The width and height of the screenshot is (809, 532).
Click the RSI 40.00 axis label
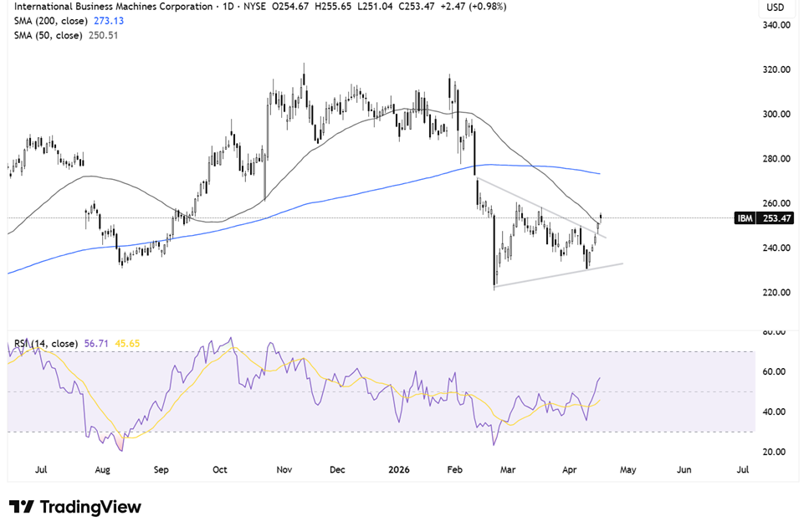(x=775, y=412)
